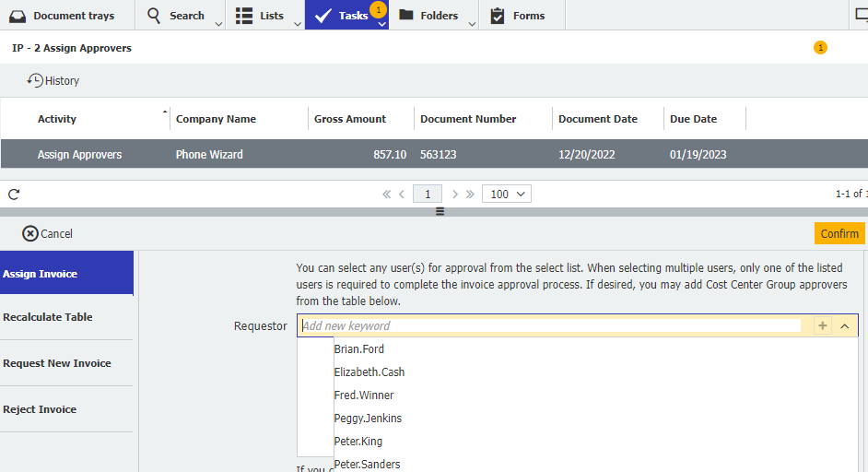Click the monitor icon at top right
This screenshot has width=868, height=472.
(x=862, y=16)
